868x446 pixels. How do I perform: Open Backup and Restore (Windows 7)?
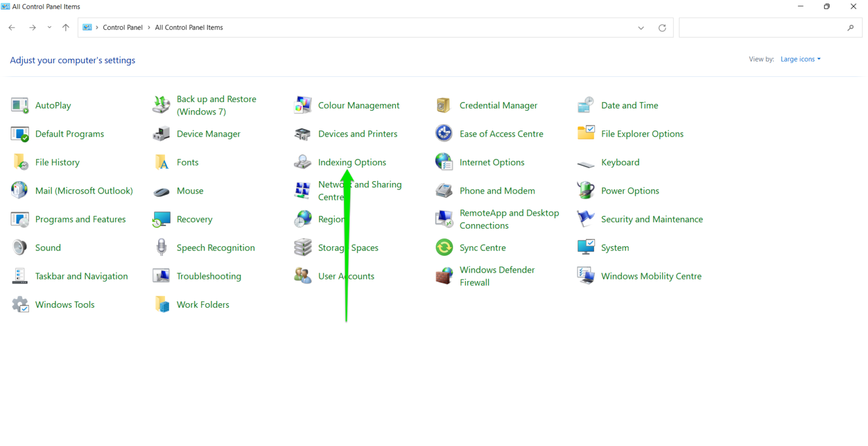(217, 105)
